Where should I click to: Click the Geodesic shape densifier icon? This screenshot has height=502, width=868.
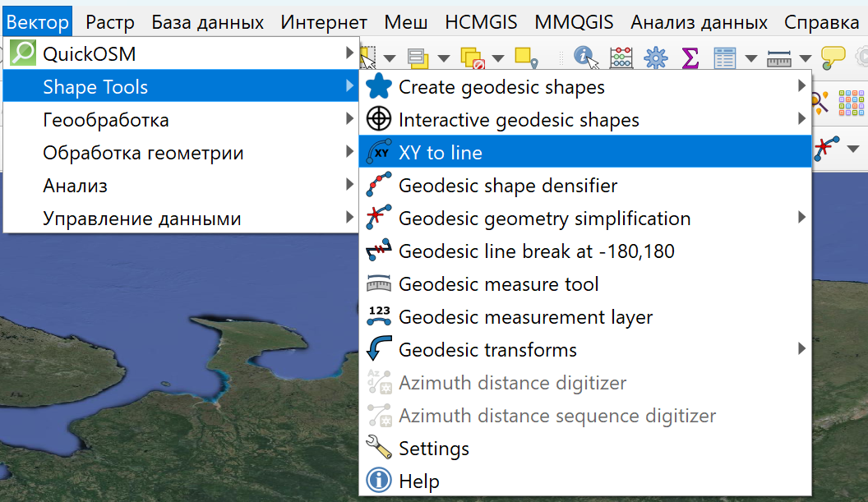[x=379, y=185]
